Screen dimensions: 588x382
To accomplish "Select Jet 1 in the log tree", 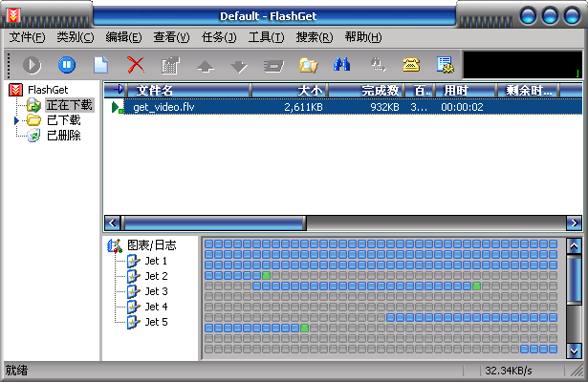I will [156, 261].
